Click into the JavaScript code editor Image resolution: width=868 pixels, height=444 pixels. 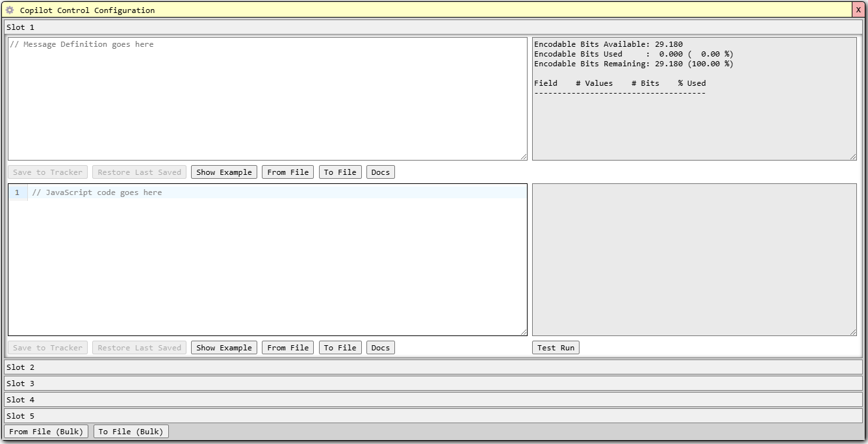[x=276, y=260]
